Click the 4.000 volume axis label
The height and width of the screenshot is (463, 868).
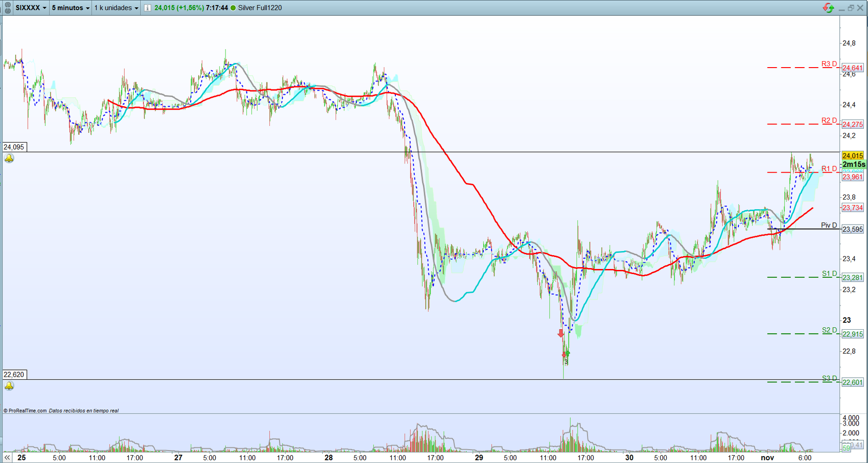tap(851, 418)
